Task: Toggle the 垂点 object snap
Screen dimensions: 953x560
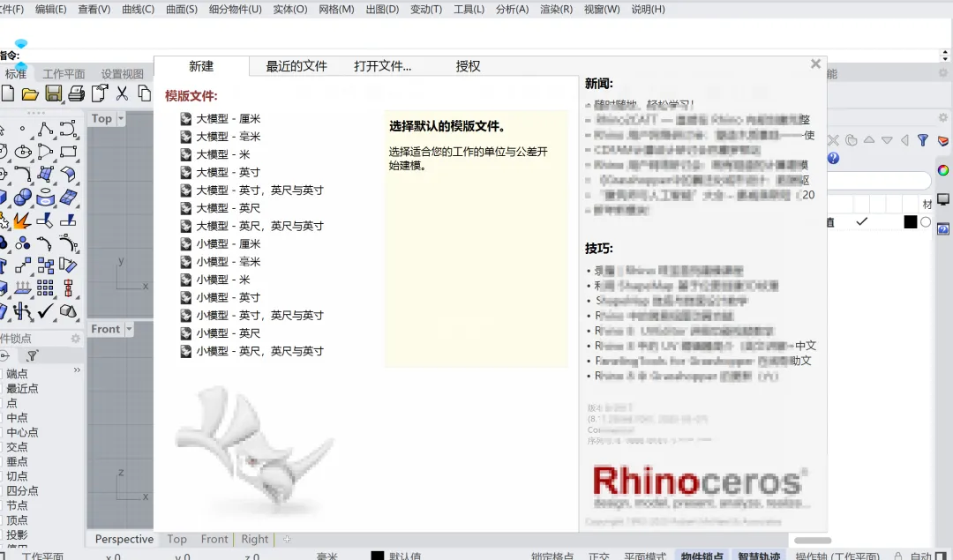Action: [x=17, y=461]
